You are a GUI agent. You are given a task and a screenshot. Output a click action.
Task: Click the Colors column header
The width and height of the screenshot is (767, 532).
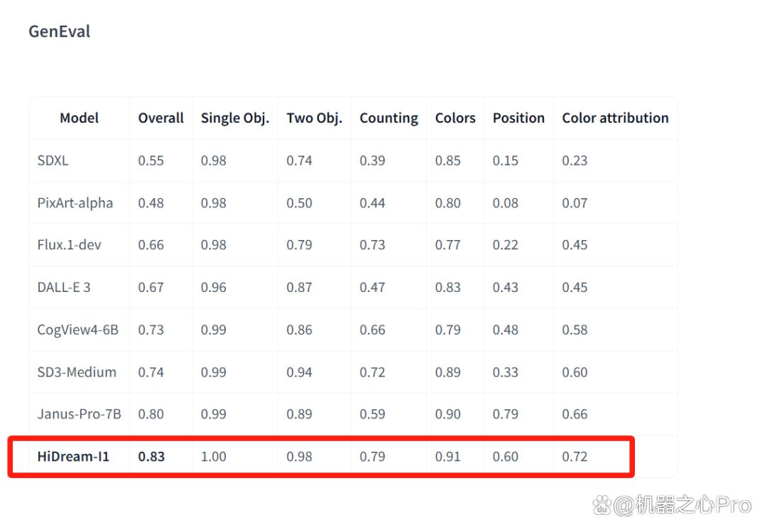(x=455, y=118)
